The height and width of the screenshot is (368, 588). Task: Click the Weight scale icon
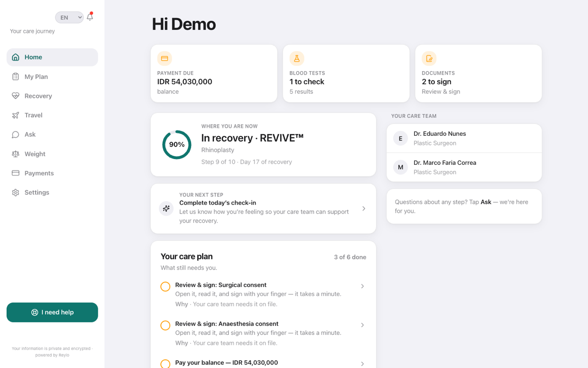tap(16, 154)
